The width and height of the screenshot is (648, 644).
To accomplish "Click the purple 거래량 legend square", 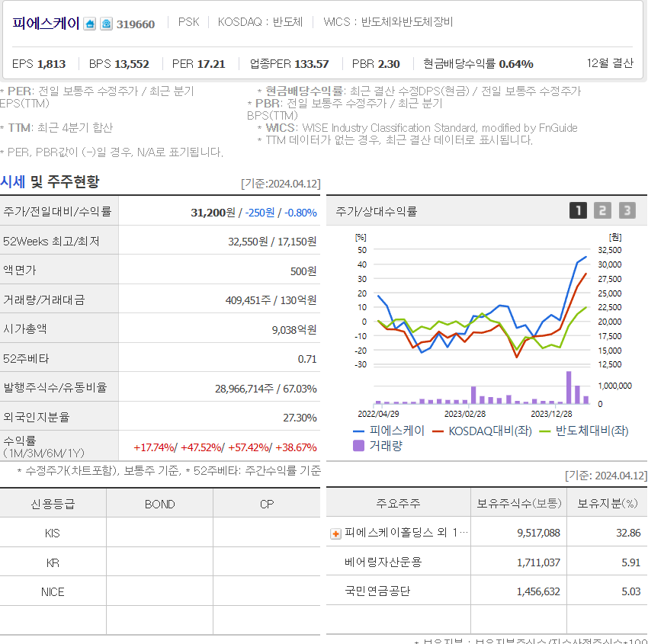I will click(359, 445).
